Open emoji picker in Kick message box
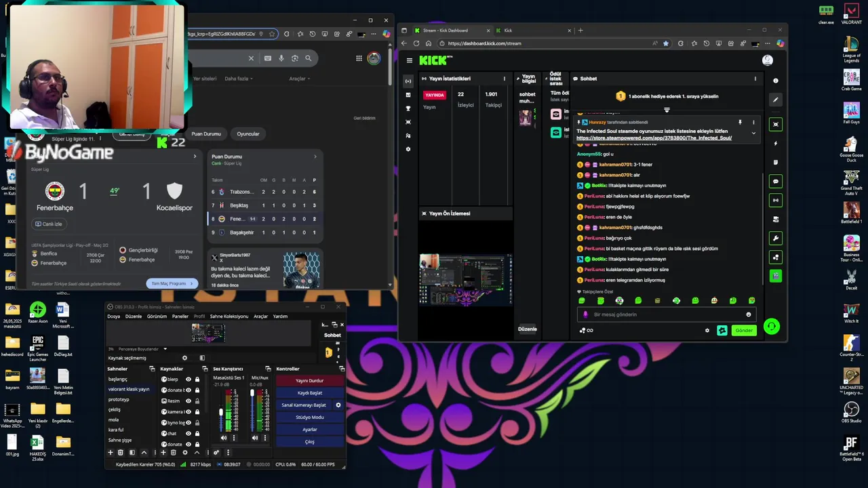The width and height of the screenshot is (868, 488). [749, 314]
